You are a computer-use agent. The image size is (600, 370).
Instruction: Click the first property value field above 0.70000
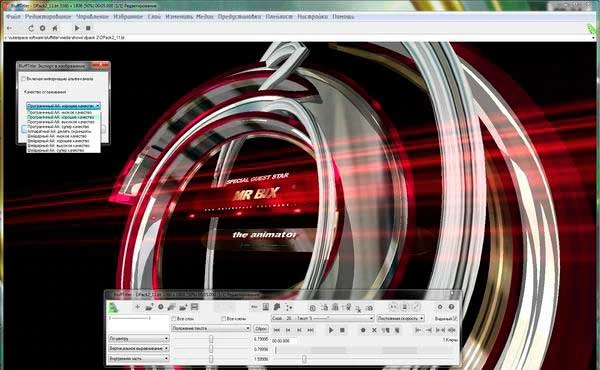tap(261, 339)
